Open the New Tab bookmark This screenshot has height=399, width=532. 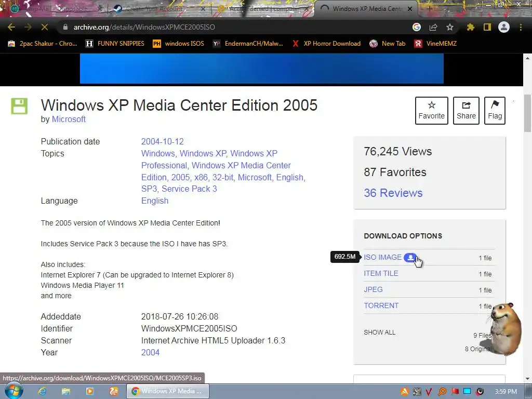pos(388,44)
